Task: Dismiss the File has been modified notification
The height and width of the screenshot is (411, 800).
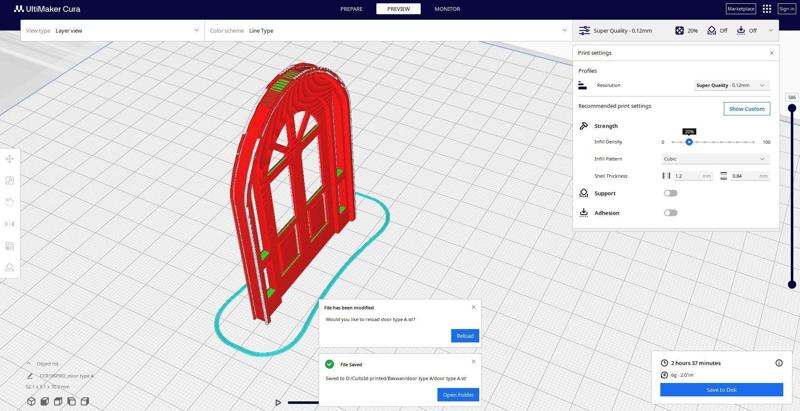Action: click(x=473, y=307)
